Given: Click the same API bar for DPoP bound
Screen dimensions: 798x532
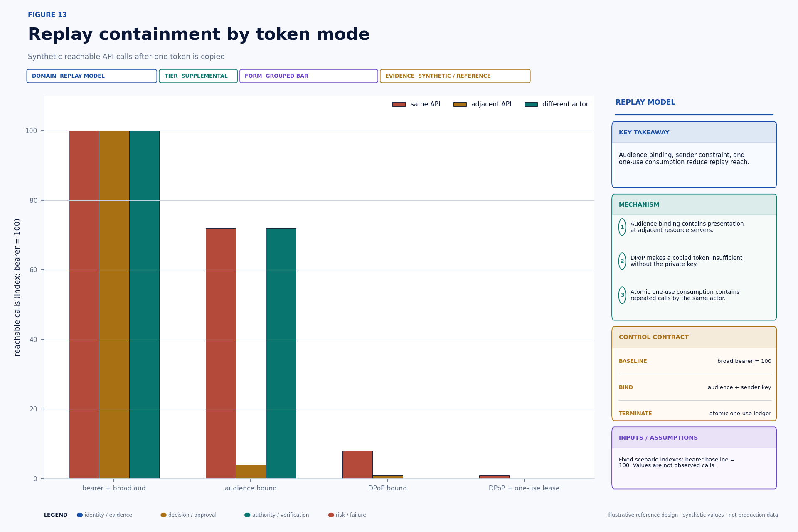Looking at the screenshot, I should 357,465.
